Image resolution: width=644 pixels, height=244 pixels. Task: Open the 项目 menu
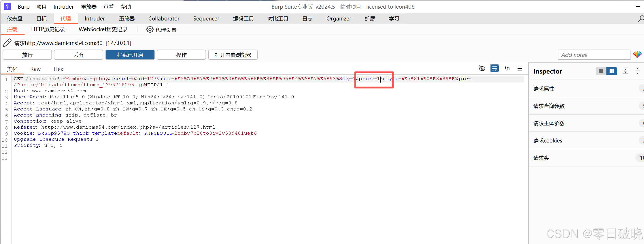[x=41, y=7]
